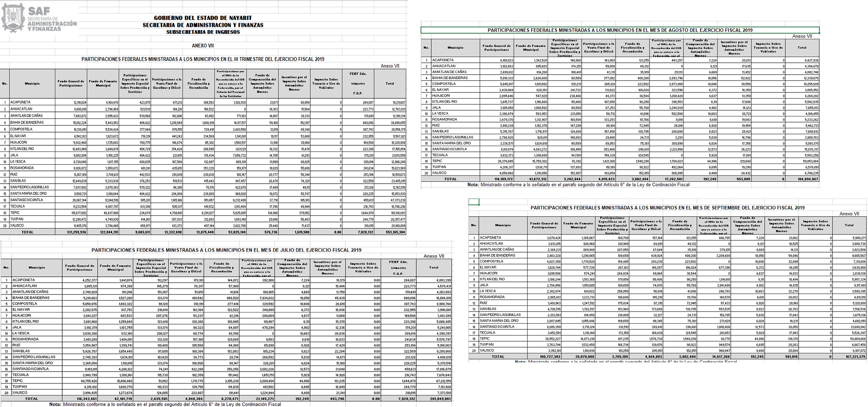The image size is (868, 407).
Task: Click the July total 2,635,581
Action: 151,399
